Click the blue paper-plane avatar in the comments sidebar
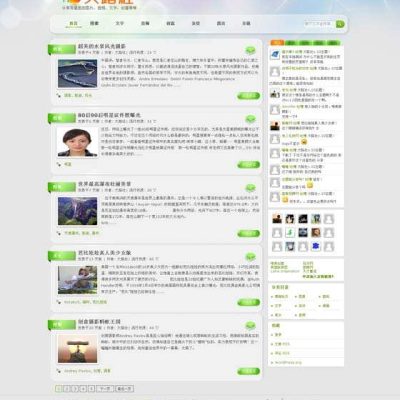Viewport: 400px width, 400px height. point(275,55)
